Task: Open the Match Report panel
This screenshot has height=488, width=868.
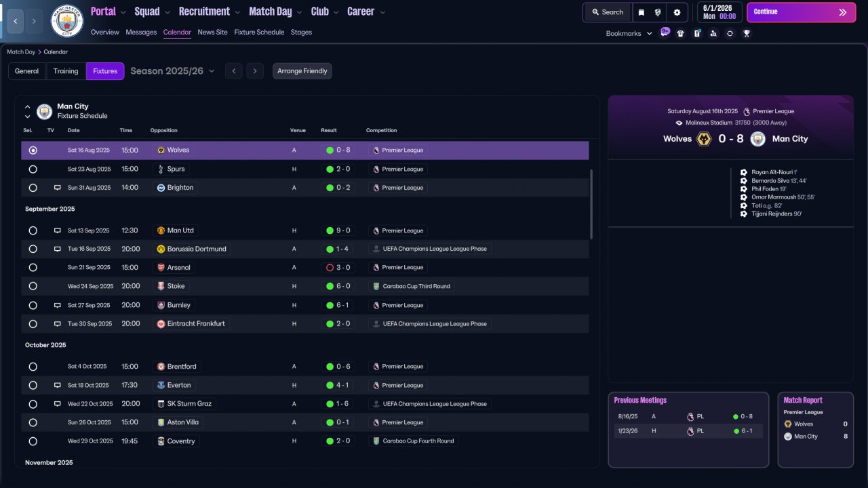Action: pyautogui.click(x=815, y=430)
